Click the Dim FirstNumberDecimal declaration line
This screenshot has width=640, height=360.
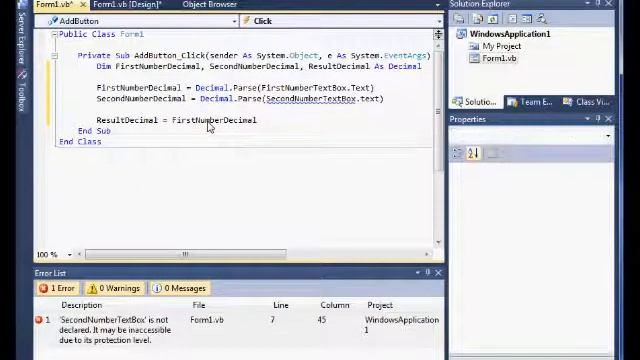tap(259, 67)
